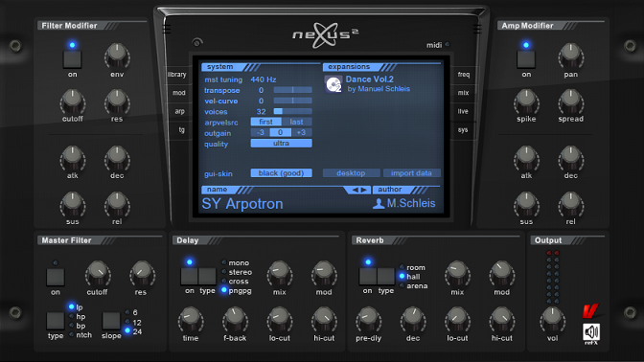
Task: Click the Amp Modifier pan knob
Action: tap(571, 57)
